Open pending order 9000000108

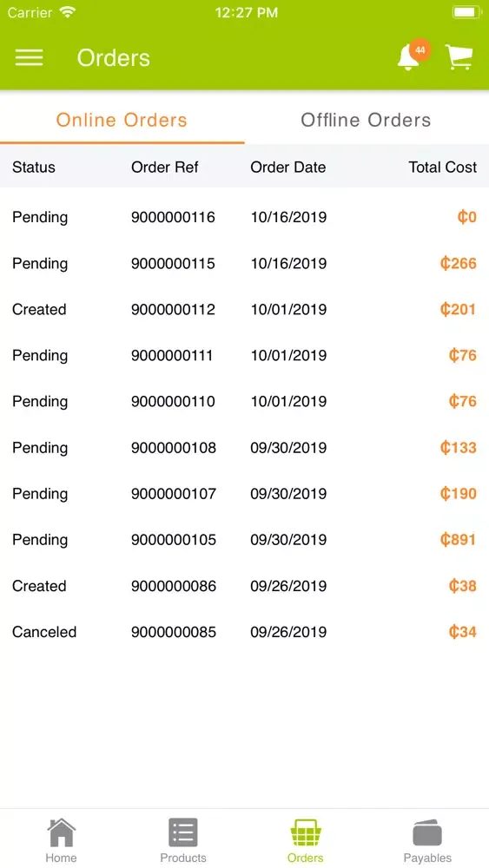click(244, 447)
